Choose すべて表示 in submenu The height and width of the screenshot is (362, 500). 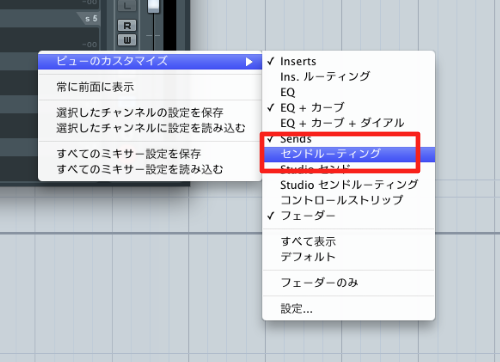[349, 241]
